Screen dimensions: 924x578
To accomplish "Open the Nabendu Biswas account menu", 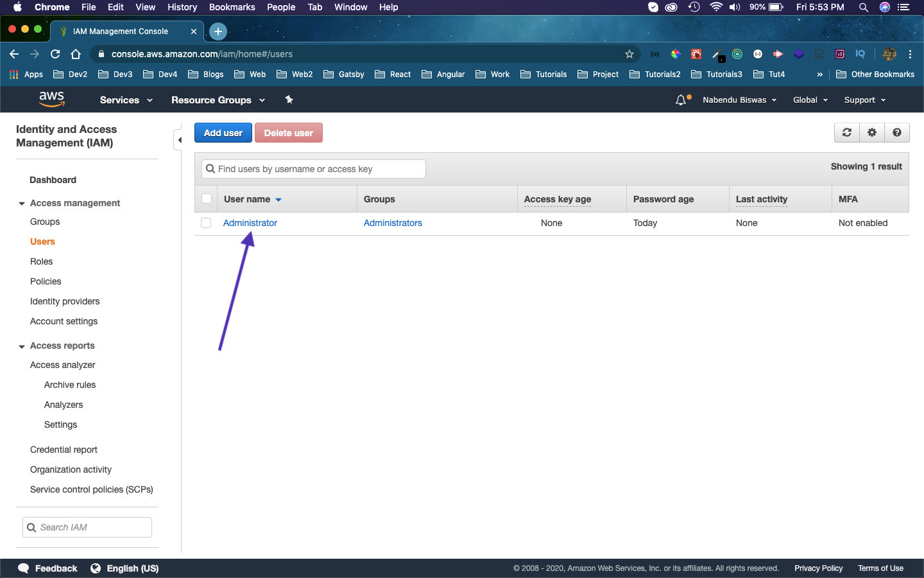I will (x=740, y=100).
